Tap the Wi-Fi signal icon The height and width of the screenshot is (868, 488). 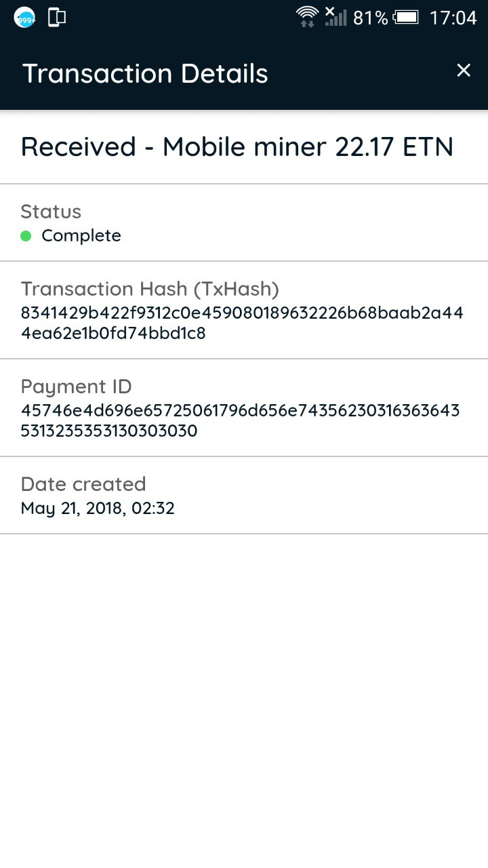pos(307,16)
